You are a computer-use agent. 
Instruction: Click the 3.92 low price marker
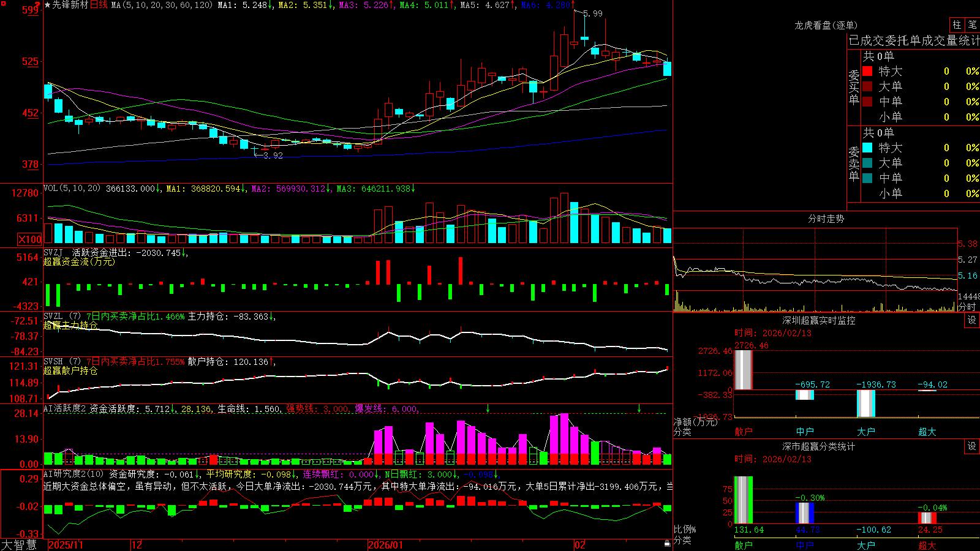coord(273,156)
